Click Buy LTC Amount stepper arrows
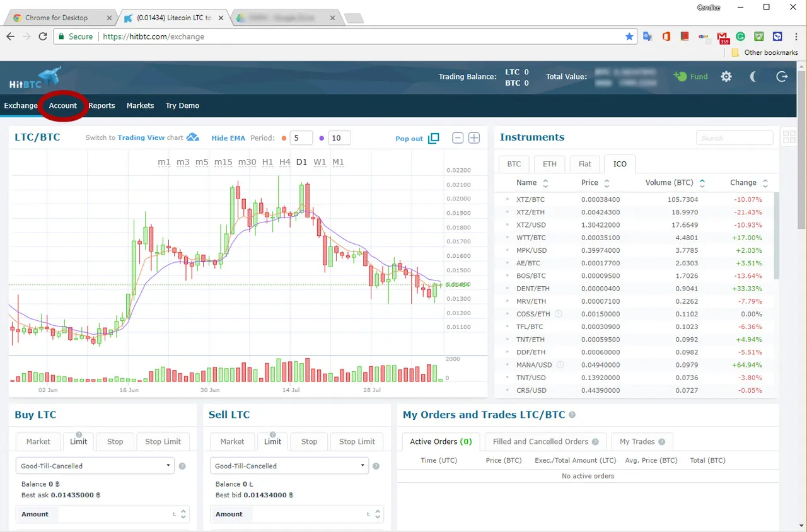 click(x=183, y=514)
